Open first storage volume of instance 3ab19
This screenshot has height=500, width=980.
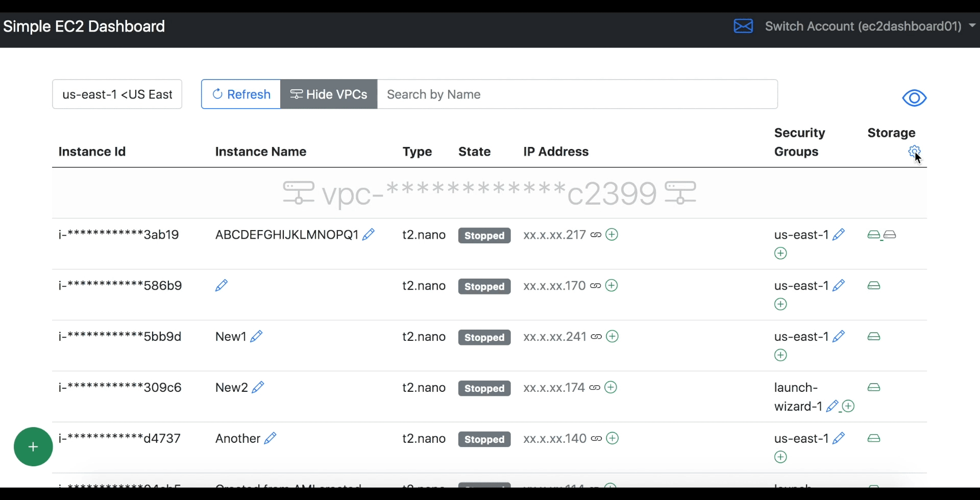click(874, 235)
